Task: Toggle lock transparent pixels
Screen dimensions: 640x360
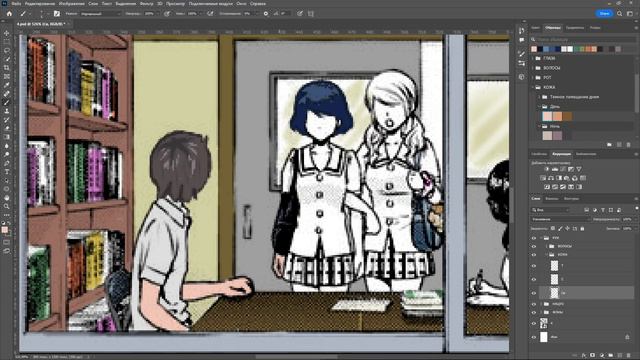Action: point(553,229)
